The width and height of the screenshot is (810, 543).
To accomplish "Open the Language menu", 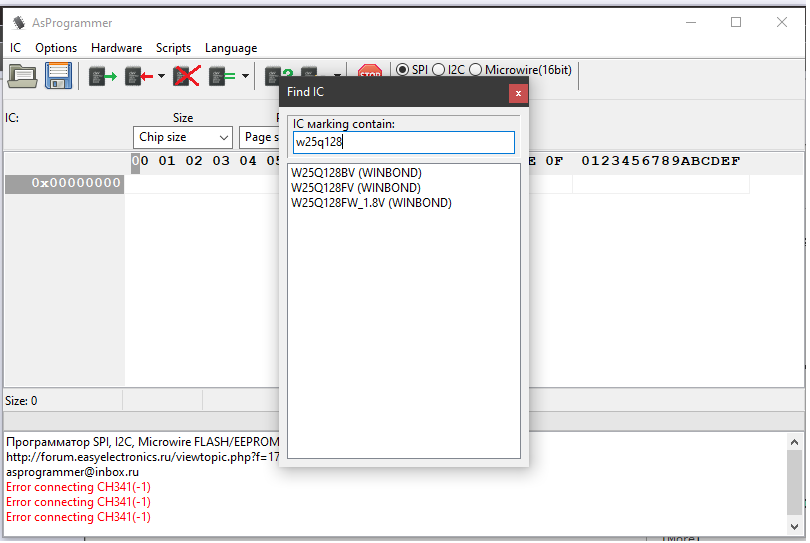I will point(231,48).
